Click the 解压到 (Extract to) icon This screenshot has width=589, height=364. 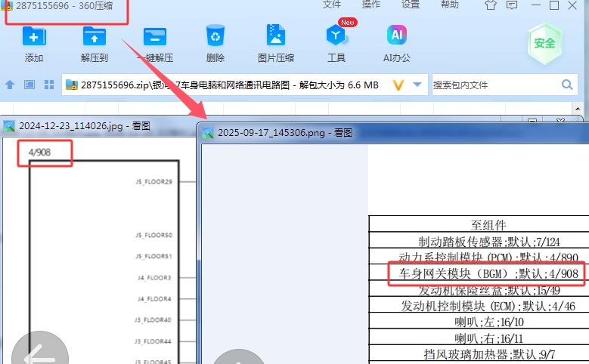pos(95,36)
